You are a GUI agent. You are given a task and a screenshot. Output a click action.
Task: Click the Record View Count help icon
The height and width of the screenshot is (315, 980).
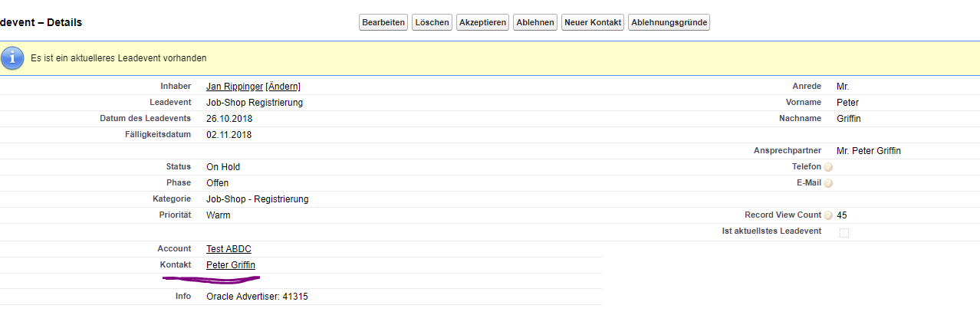pos(828,215)
